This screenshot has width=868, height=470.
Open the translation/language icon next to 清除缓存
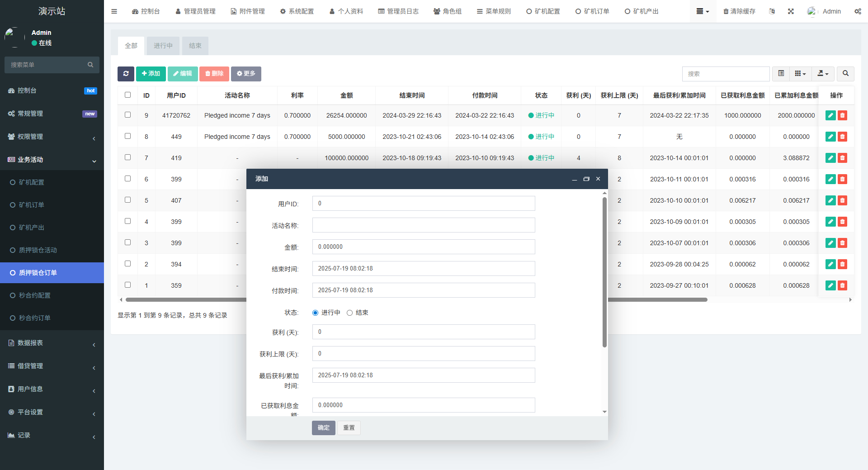tap(772, 11)
